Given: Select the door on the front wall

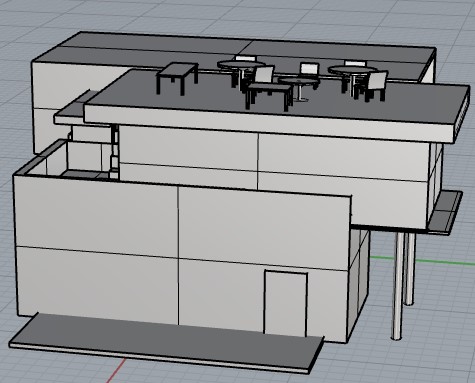Looking at the screenshot, I should tap(286, 304).
